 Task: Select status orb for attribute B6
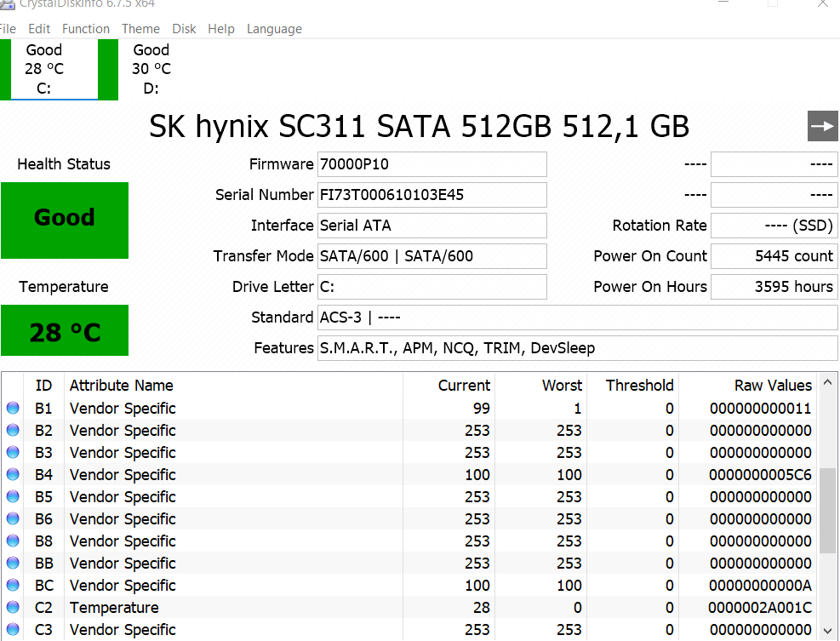tap(13, 518)
